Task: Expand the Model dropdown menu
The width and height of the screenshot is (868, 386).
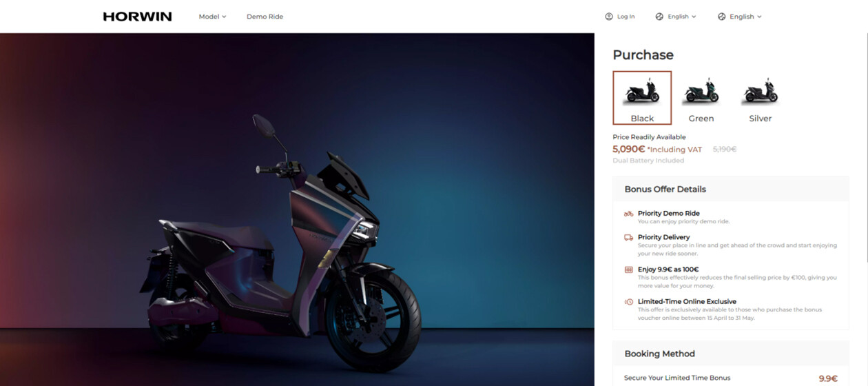Action: coord(212,17)
